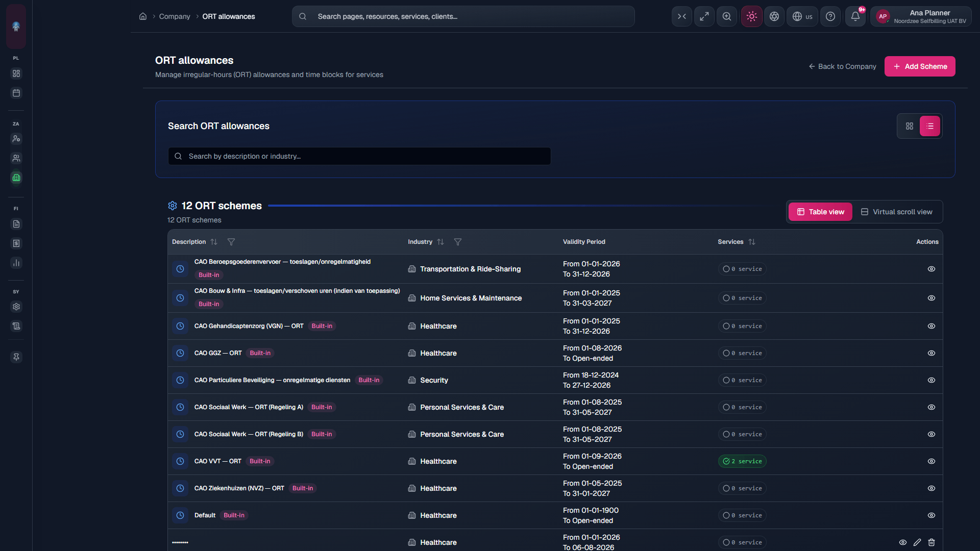The width and height of the screenshot is (980, 551).
Task: Open the people group icon in sidebar
Action: pyautogui.click(x=16, y=158)
